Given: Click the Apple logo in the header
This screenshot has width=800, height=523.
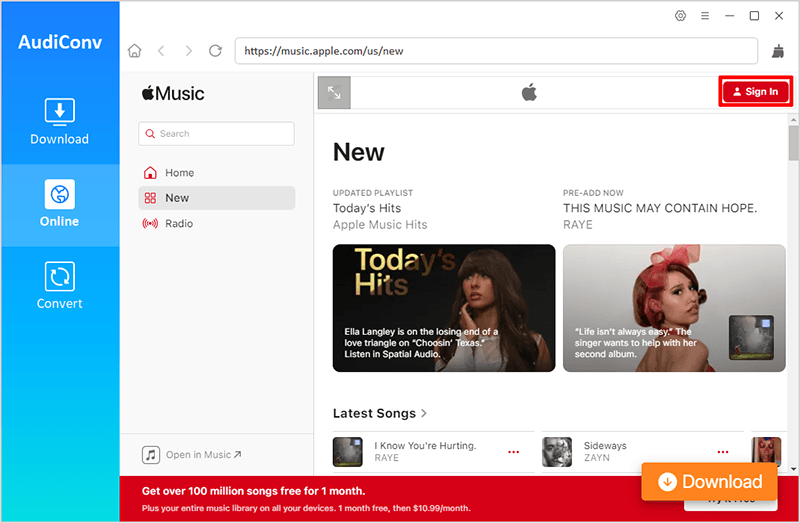Looking at the screenshot, I should coord(529,92).
